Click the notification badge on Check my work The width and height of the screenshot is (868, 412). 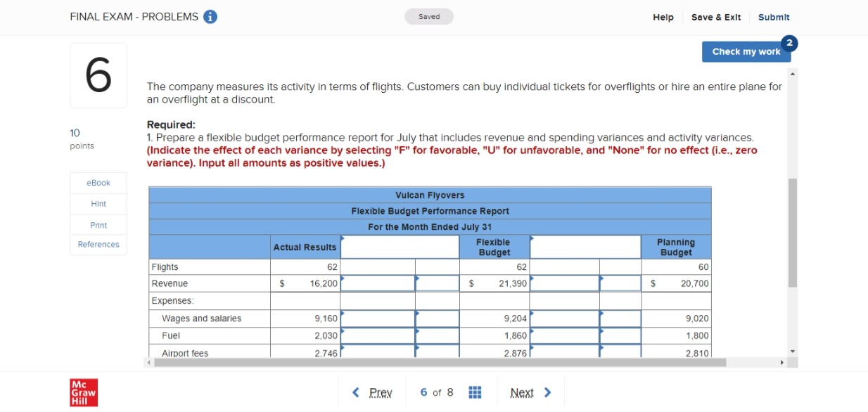click(x=789, y=43)
